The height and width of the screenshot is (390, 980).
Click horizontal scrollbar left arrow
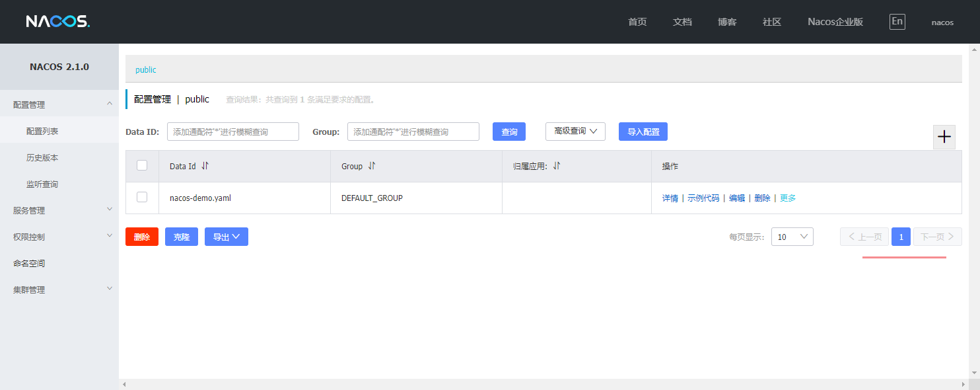pos(124,384)
